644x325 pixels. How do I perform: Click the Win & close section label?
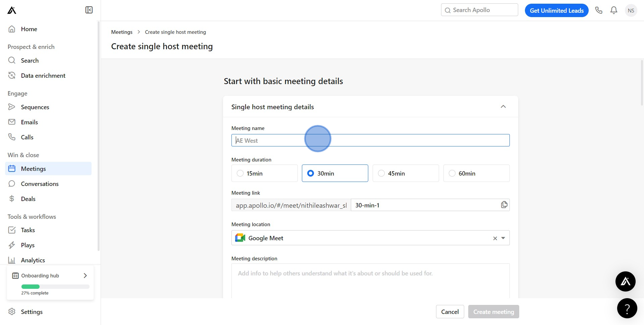pos(23,155)
